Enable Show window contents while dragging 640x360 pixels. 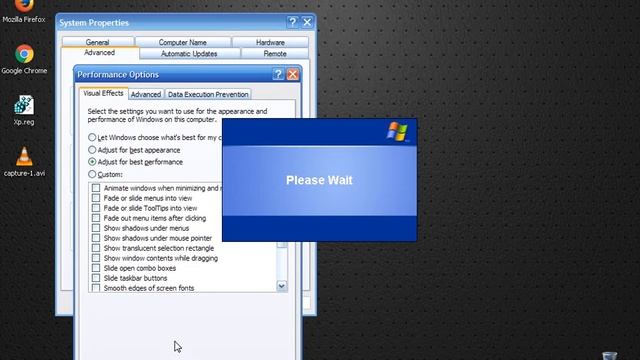(x=96, y=258)
